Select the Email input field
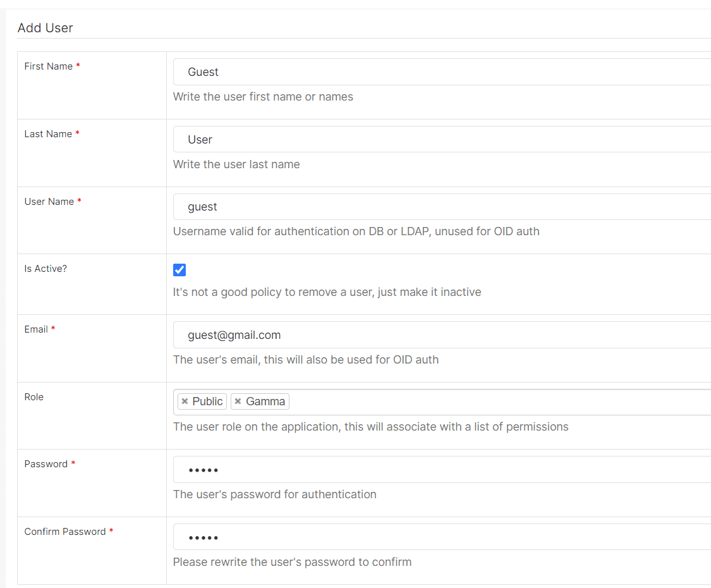 click(x=379, y=334)
